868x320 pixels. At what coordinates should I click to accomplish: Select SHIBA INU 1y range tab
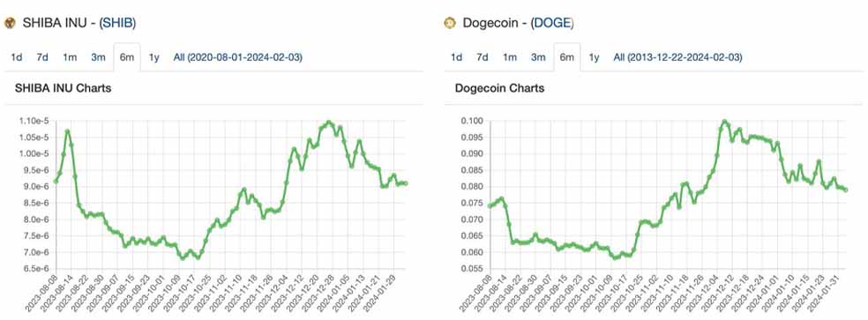(x=153, y=57)
